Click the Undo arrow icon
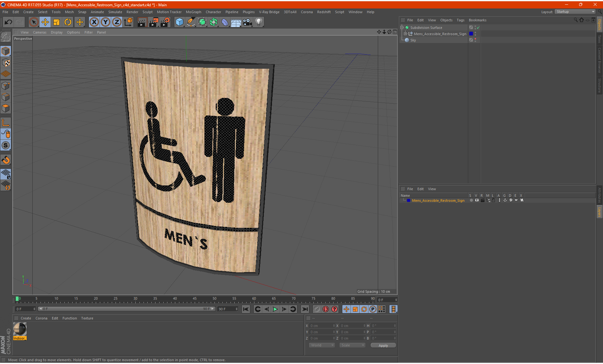The image size is (603, 364). (8, 22)
